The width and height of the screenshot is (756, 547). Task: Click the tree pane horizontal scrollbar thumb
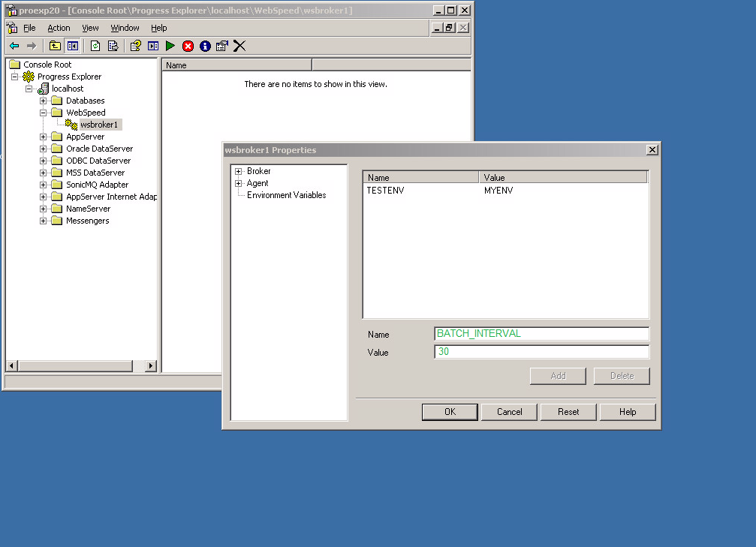click(x=75, y=365)
